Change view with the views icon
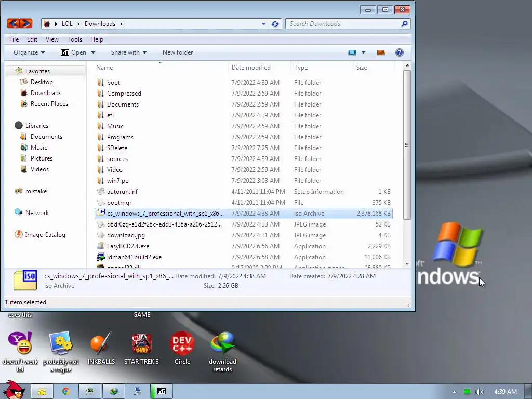Screen dimensions: 532x399 coord(352,52)
